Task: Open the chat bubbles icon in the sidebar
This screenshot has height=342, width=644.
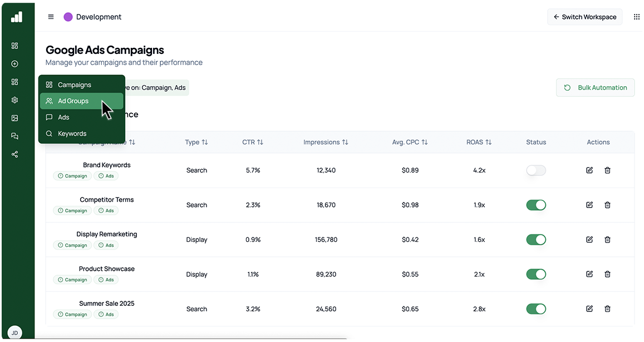Action: pos(15,136)
